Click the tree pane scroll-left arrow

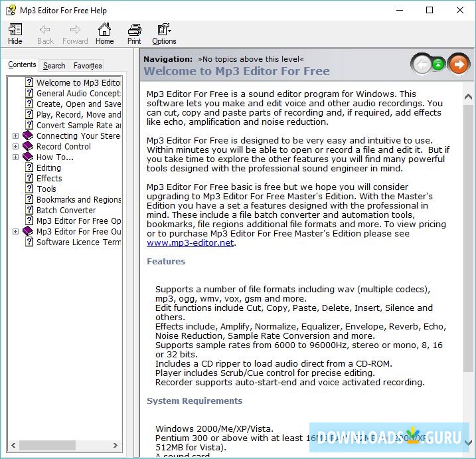pyautogui.click(x=13, y=445)
